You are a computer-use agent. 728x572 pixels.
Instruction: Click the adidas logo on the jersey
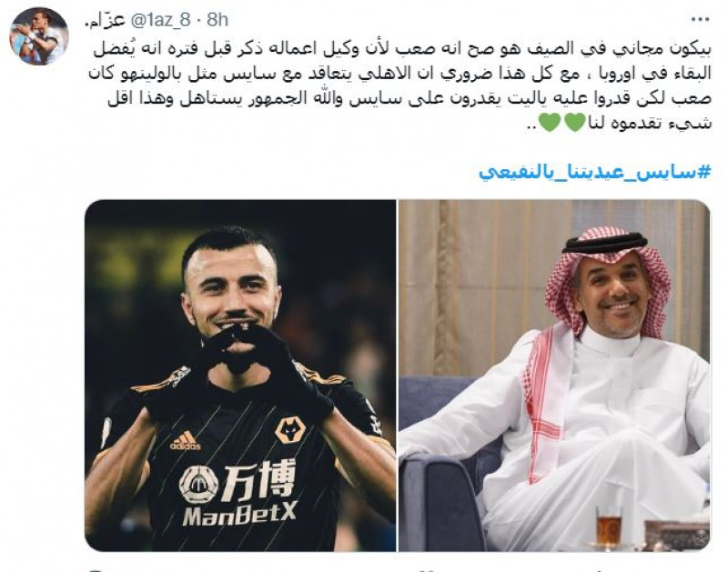186,441
